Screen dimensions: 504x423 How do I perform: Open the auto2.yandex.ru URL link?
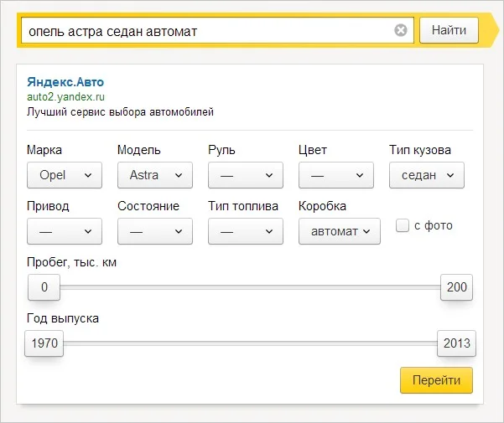(x=66, y=97)
